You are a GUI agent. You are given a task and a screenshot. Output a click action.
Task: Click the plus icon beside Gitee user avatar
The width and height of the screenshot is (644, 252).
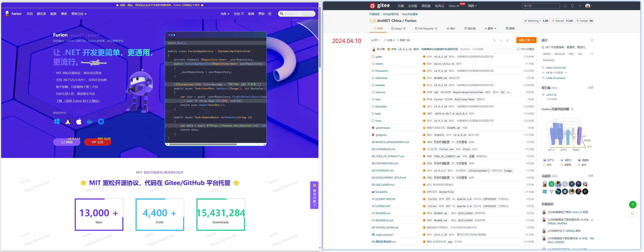[x=580, y=6]
